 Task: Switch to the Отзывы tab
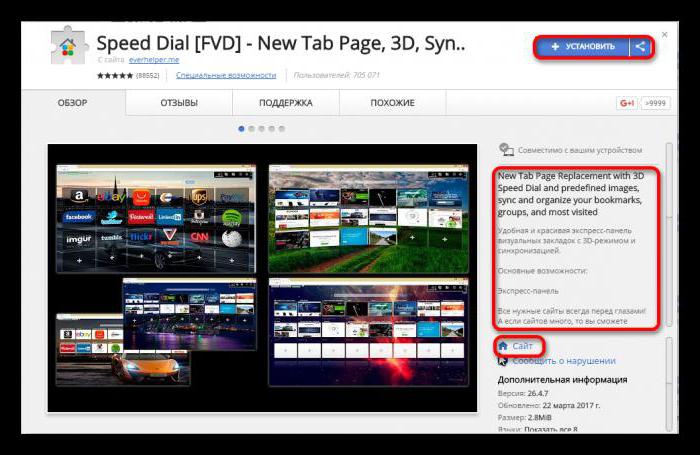click(179, 103)
